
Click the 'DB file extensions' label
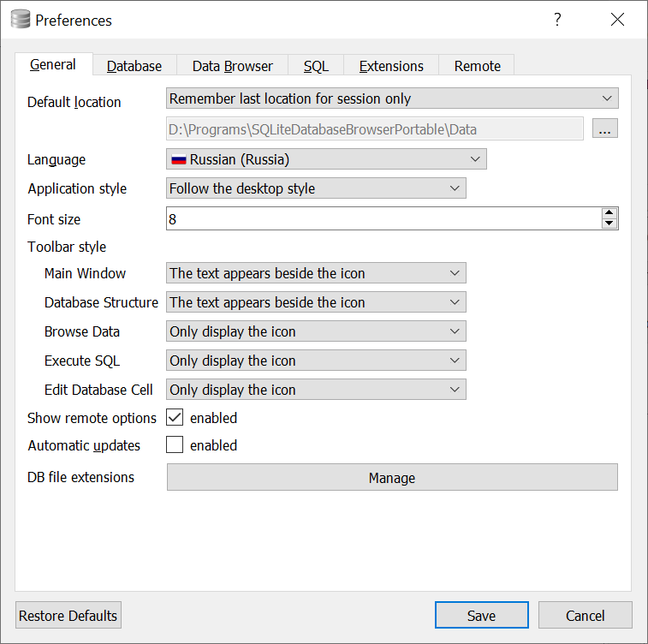tap(80, 477)
